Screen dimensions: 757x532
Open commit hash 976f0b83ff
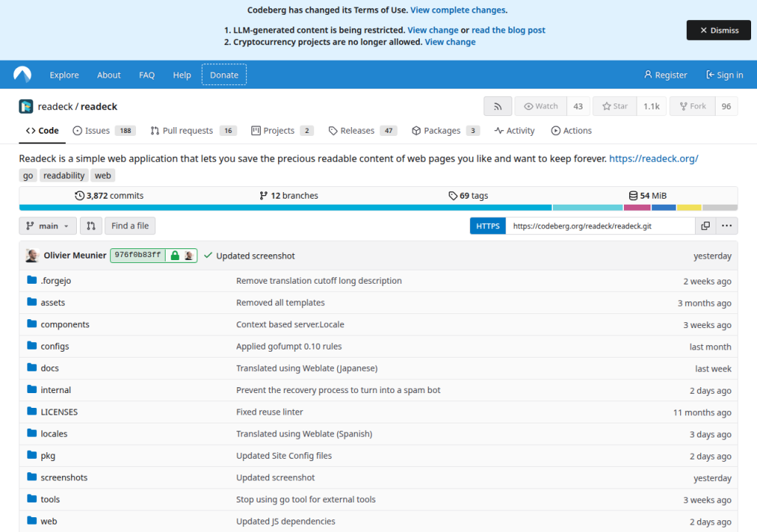click(138, 255)
